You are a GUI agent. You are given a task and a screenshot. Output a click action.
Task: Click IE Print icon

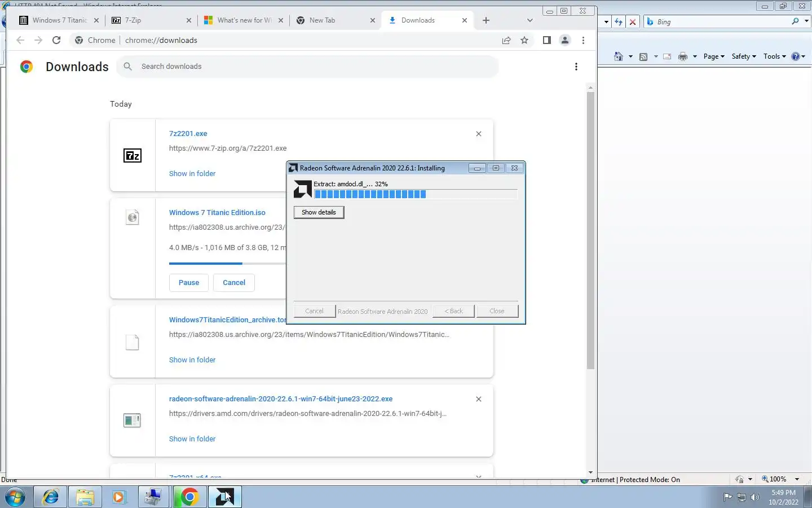(x=683, y=56)
